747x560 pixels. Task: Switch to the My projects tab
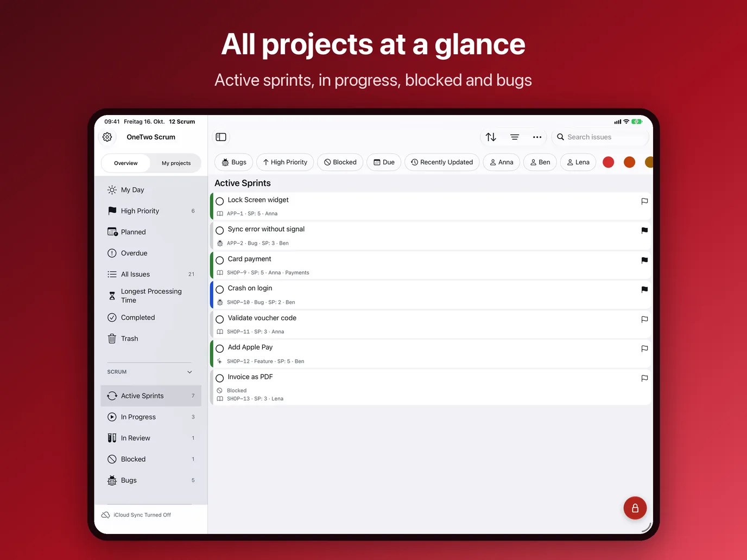[176, 163]
